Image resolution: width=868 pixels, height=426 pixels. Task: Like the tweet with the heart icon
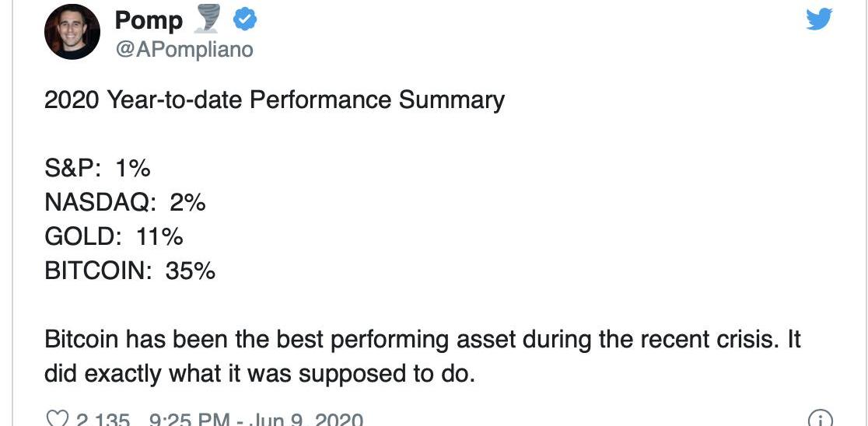point(58,419)
